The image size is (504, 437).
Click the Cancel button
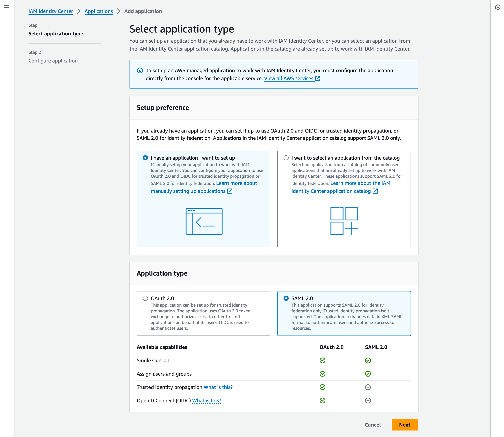coord(373,425)
